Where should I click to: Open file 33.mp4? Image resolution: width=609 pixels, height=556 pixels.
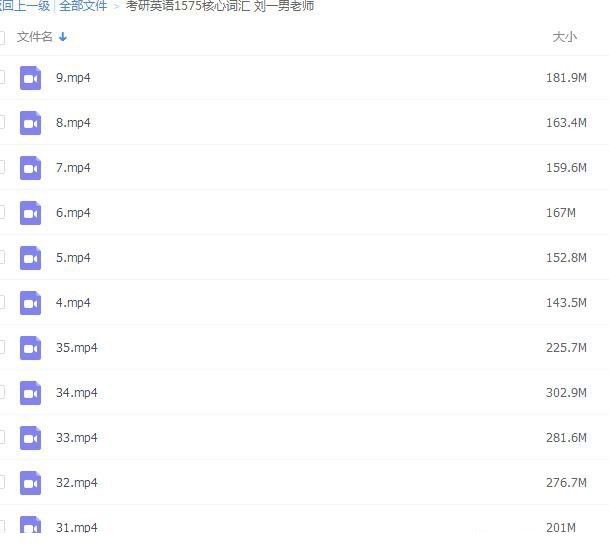[x=77, y=438]
